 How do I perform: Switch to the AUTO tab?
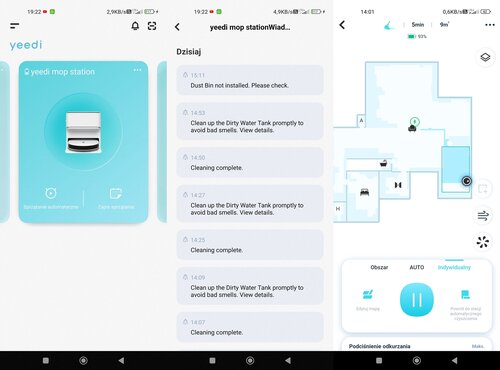[x=417, y=267]
